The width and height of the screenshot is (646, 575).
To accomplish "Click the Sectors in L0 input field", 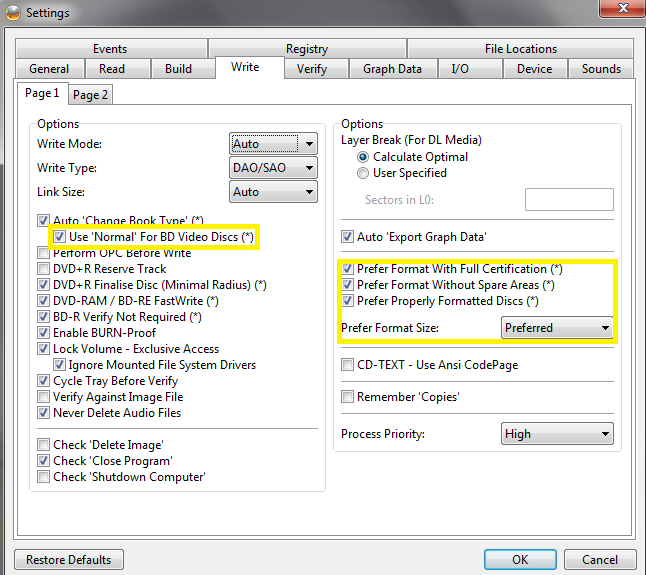I will click(x=569, y=199).
